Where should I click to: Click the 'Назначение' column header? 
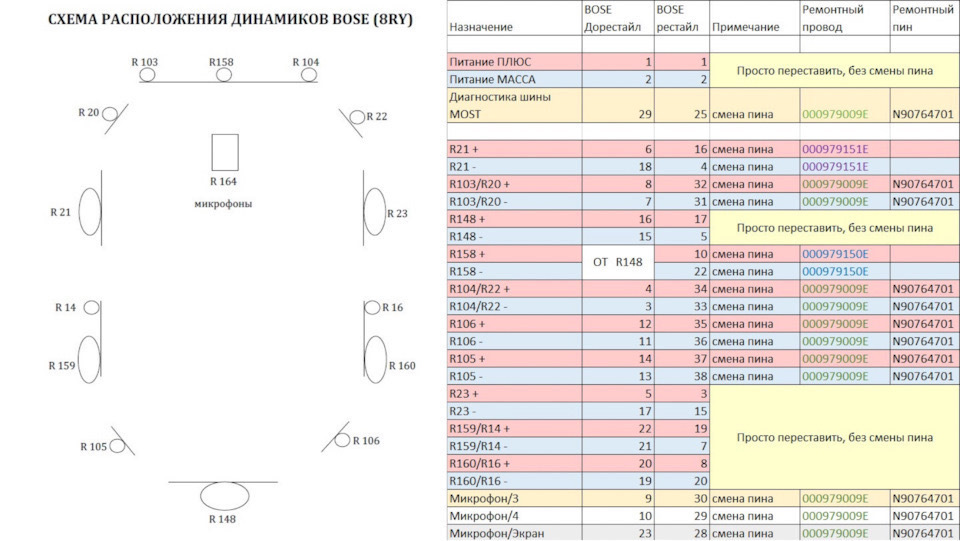pos(481,27)
